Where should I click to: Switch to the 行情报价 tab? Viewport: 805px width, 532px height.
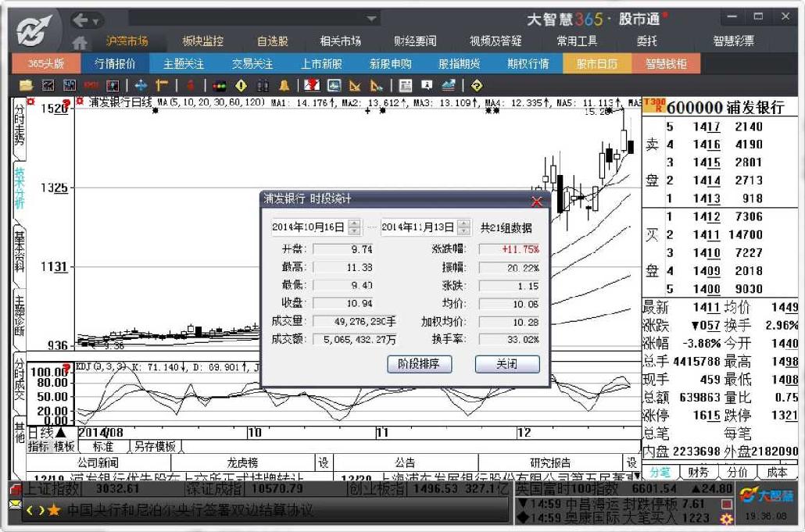[115, 63]
